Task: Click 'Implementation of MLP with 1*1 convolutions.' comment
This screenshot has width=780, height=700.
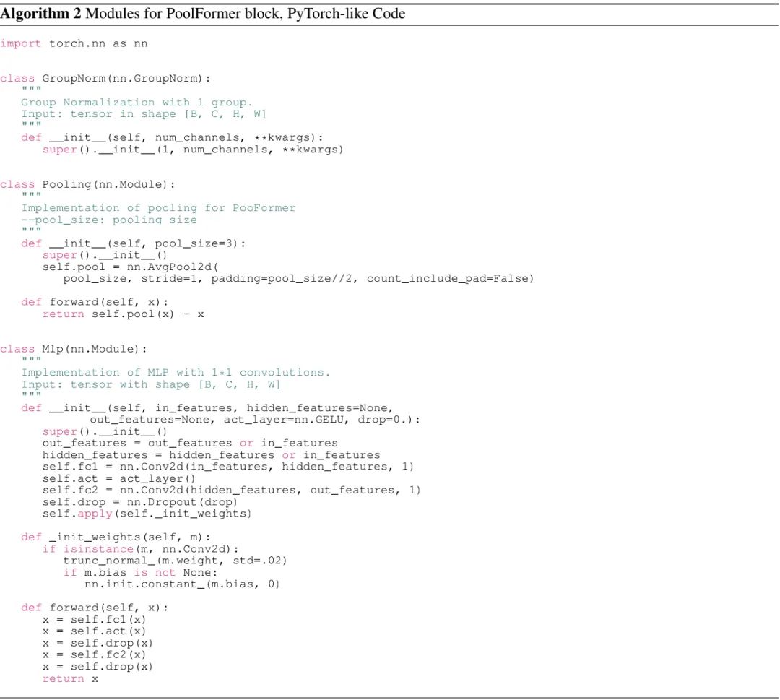Action: (175, 373)
